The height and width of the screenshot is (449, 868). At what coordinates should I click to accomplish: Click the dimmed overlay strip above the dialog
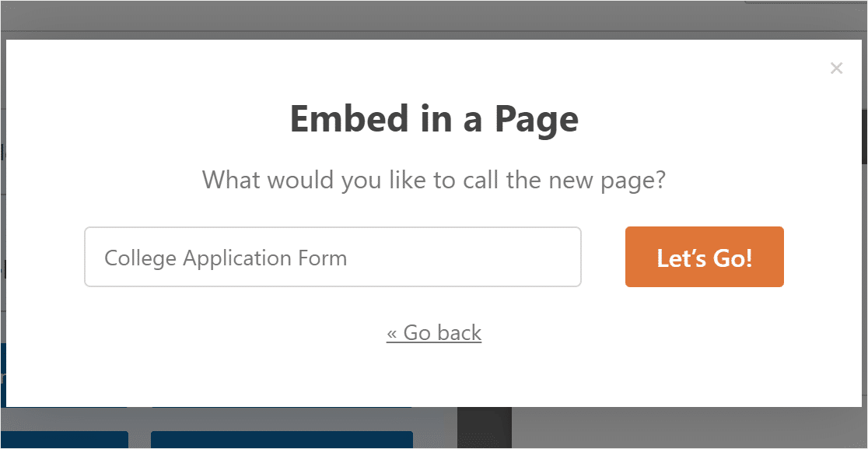point(434,20)
